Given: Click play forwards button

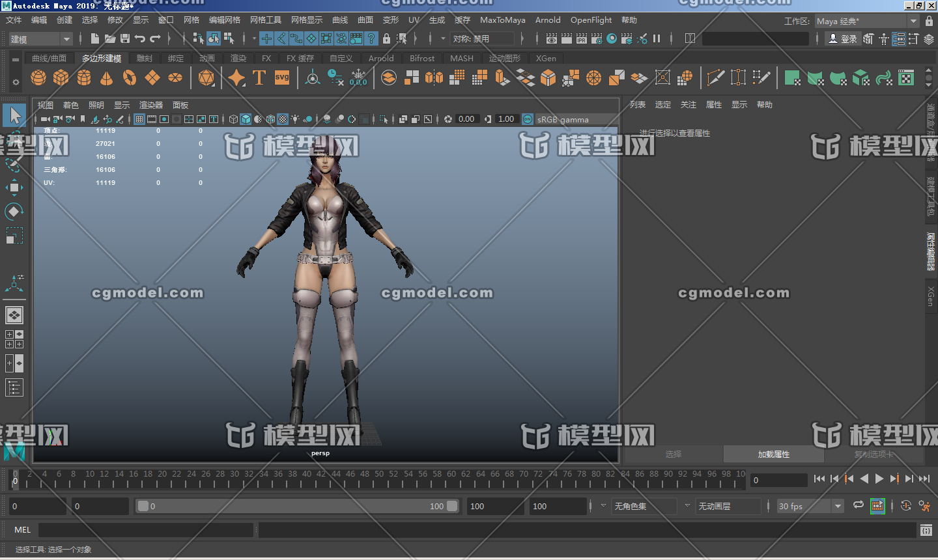Looking at the screenshot, I should point(879,479).
